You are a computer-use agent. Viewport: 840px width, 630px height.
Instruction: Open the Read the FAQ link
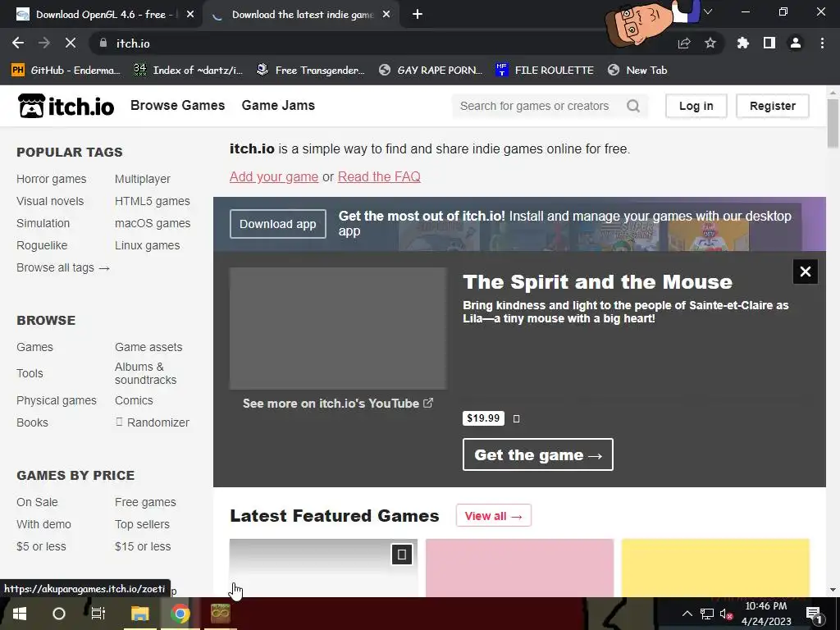click(x=379, y=177)
